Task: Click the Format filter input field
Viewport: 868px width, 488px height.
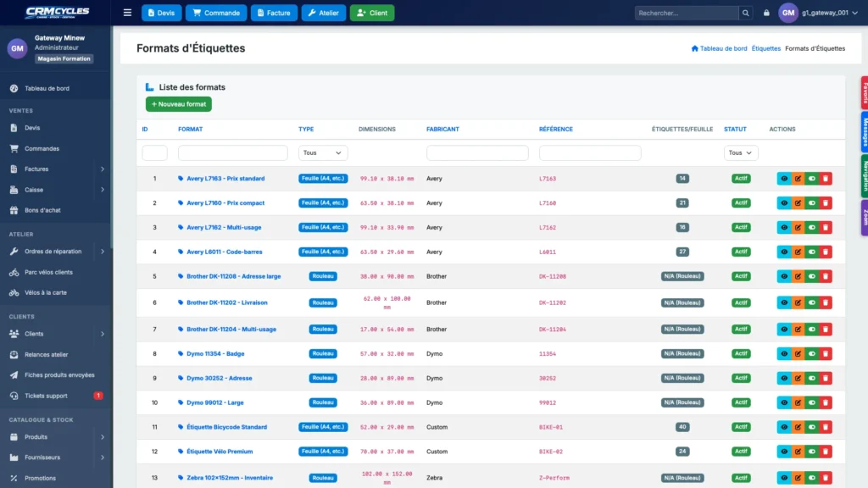Action: tap(233, 152)
